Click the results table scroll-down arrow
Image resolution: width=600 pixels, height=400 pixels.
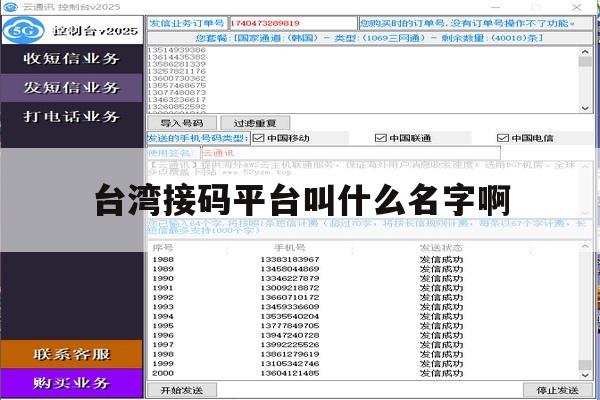click(x=585, y=375)
